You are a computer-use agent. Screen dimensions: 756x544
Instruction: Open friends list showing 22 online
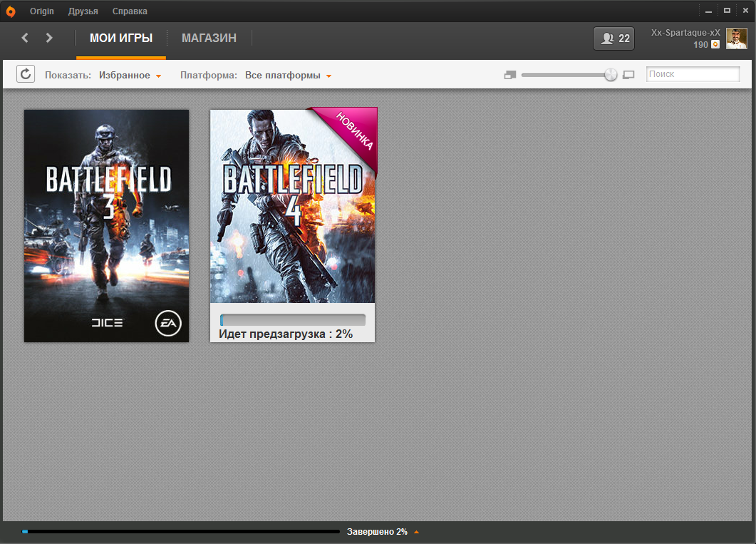pos(613,39)
